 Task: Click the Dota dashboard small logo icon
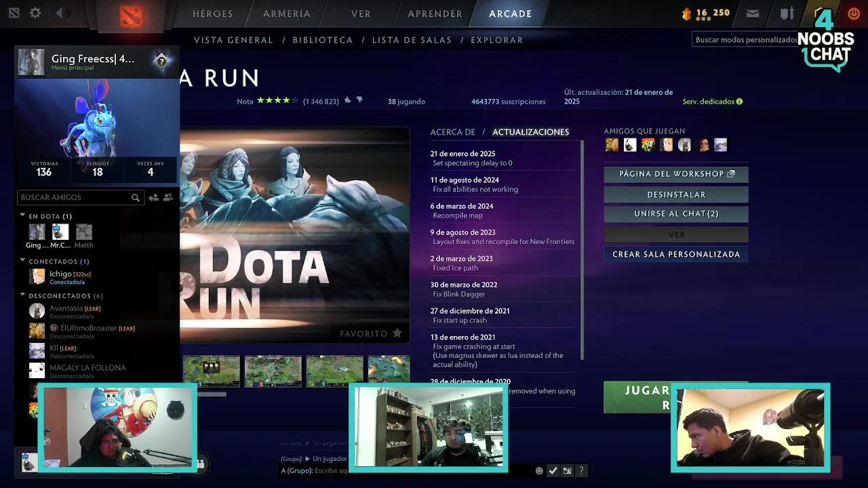click(x=14, y=13)
